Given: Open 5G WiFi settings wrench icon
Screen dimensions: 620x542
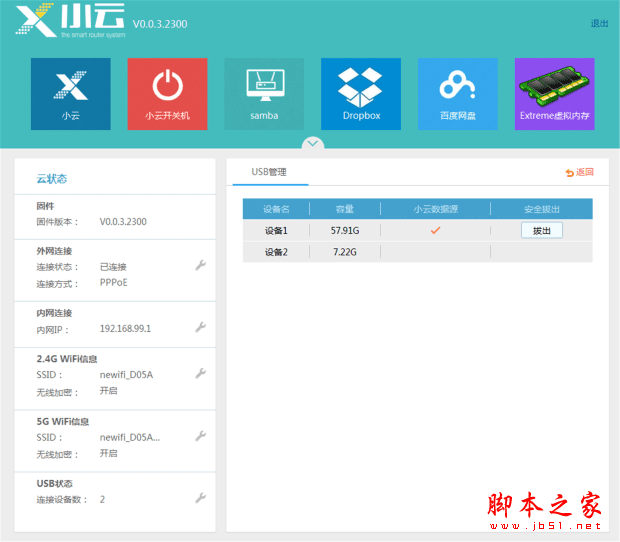Looking at the screenshot, I should click(200, 436).
